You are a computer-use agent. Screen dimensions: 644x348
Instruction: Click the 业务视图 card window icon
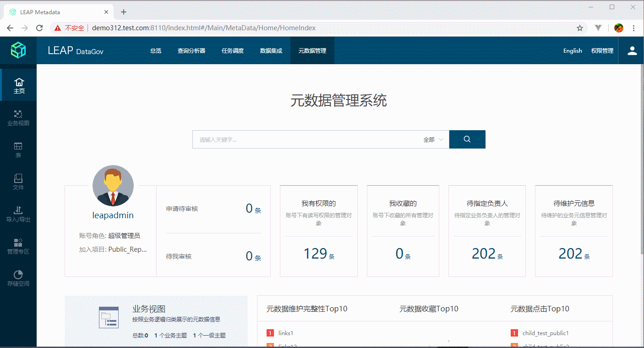(109, 317)
